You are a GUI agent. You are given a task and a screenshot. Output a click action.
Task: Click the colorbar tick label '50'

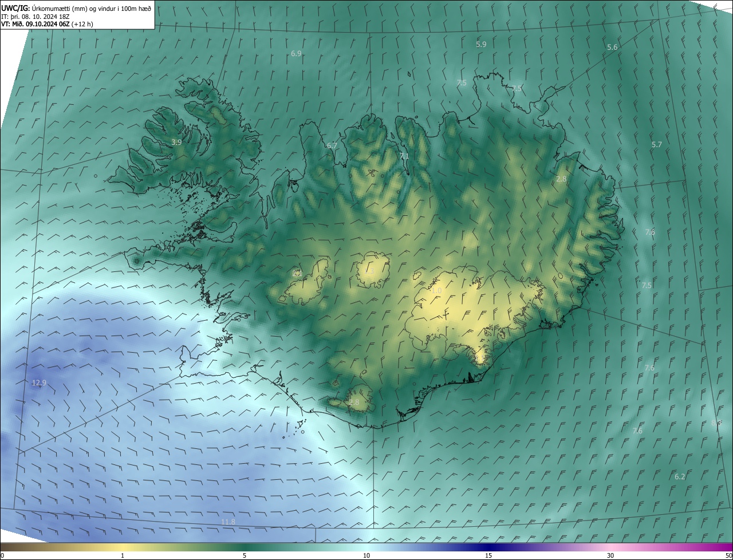pos(728,556)
